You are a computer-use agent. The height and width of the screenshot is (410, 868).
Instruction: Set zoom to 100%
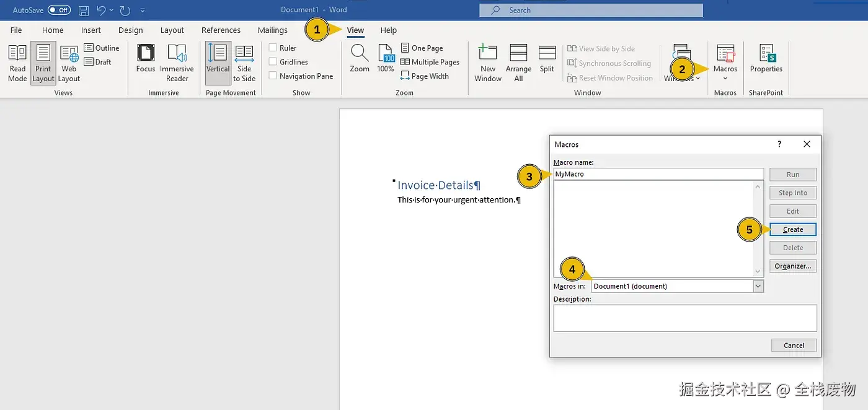pyautogui.click(x=386, y=59)
